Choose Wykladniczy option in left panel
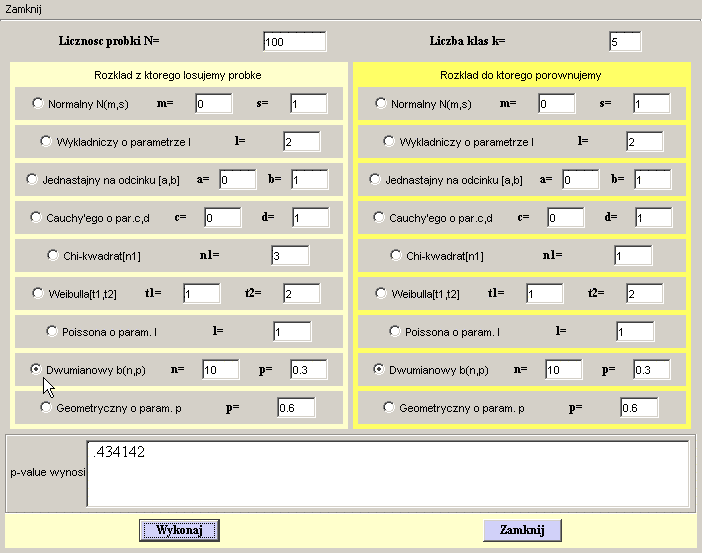This screenshot has height=553, width=702. click(x=45, y=141)
